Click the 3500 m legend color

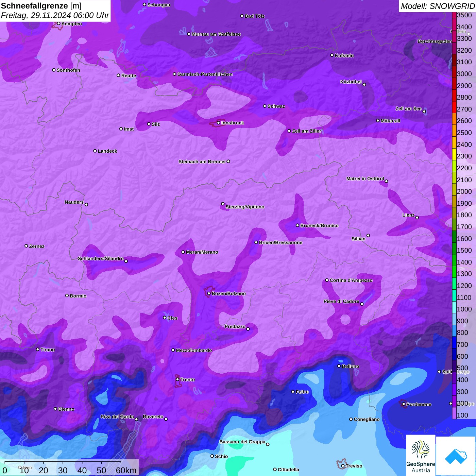(x=454, y=15)
